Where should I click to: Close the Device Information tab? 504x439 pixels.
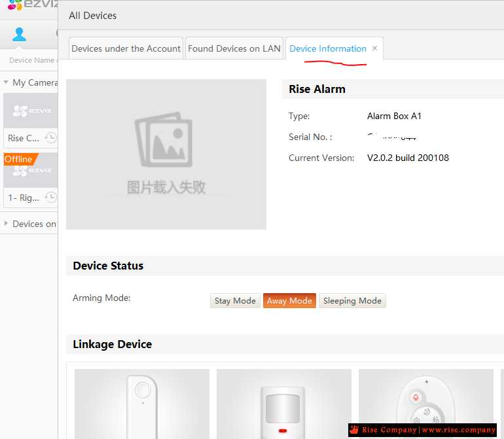point(374,48)
